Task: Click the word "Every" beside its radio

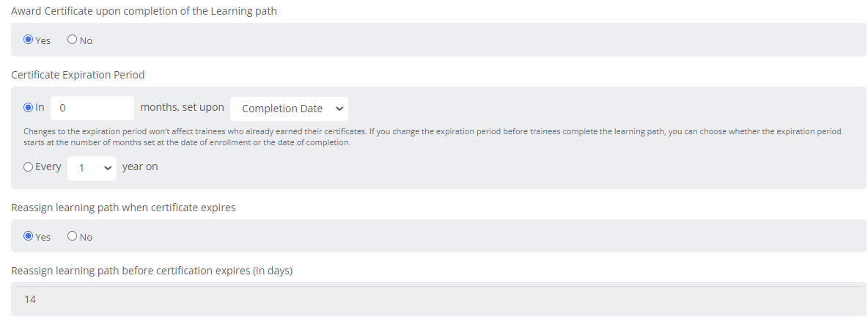Action: [48, 167]
